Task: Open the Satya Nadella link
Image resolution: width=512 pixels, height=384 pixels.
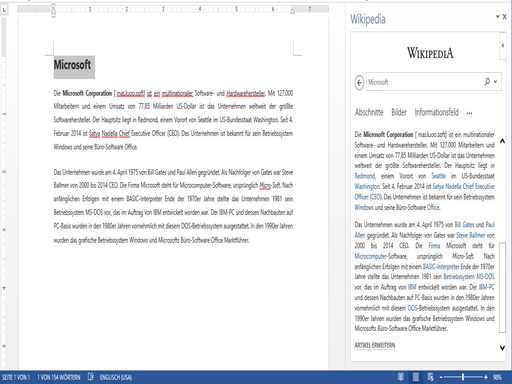Action: click(x=447, y=187)
